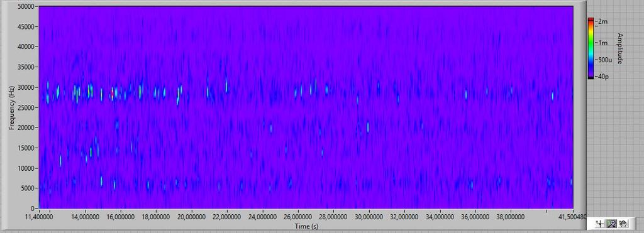Open the zoom magnifier tool in the graph palette
The width and height of the screenshot is (644, 233).
pos(612,224)
